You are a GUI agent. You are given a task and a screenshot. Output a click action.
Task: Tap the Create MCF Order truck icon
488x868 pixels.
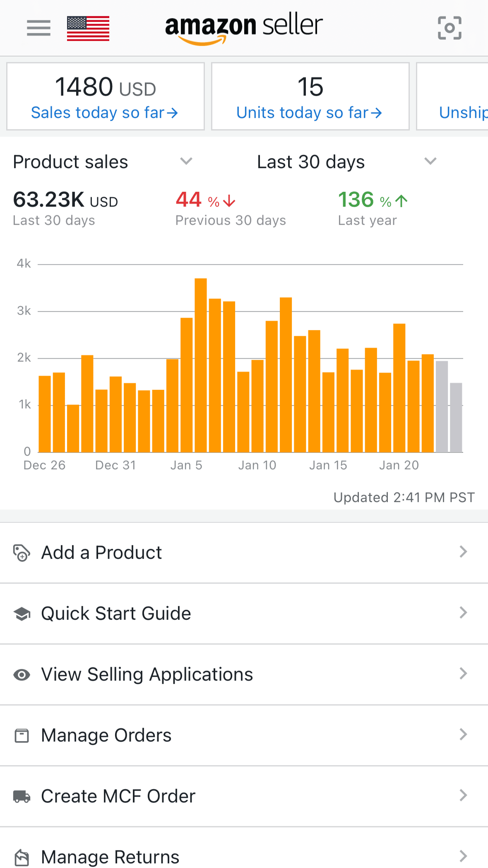[22, 796]
